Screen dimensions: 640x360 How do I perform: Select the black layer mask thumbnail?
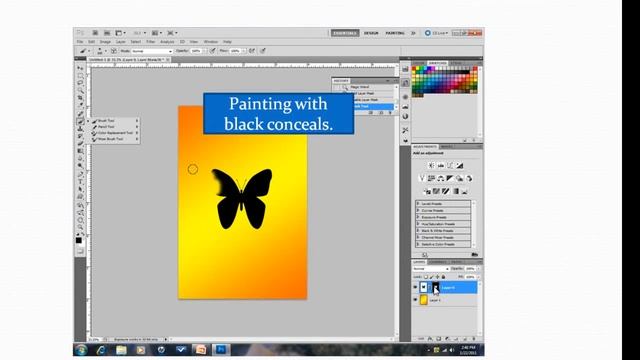coord(436,287)
